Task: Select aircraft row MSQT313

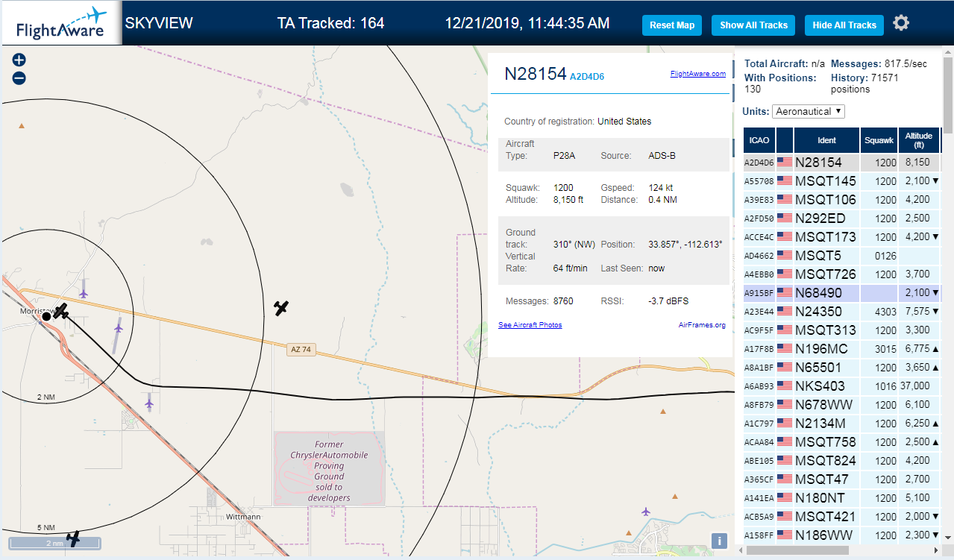Action: point(841,330)
